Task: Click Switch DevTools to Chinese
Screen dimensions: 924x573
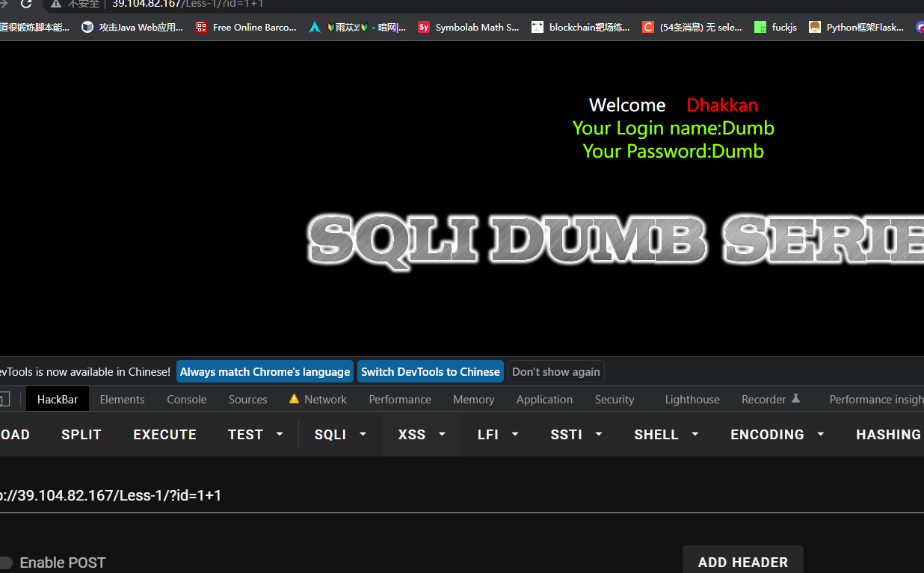Action: point(430,371)
